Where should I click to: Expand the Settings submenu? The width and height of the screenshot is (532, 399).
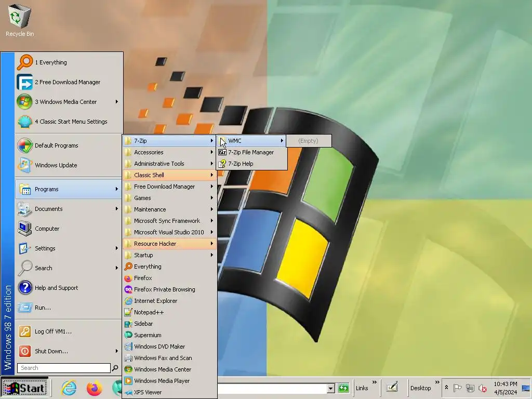(x=69, y=248)
